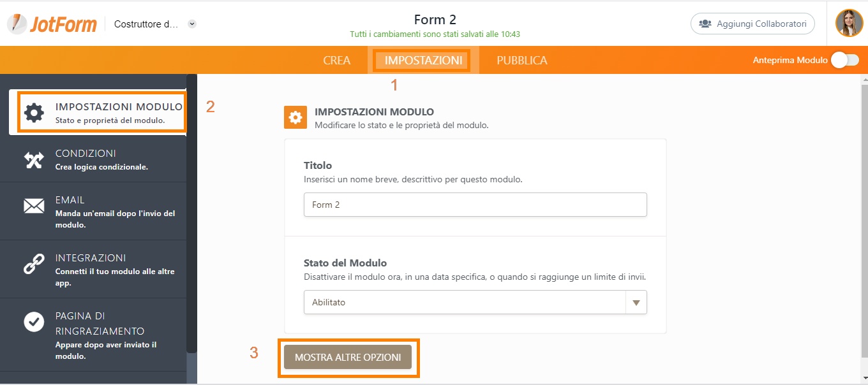Open the Stato del Modulo dropdown arrow
868x385 pixels.
coord(636,303)
